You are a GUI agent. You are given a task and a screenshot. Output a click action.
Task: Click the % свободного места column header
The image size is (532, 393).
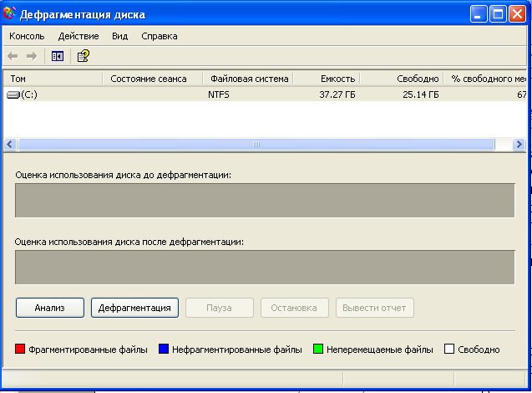485,79
